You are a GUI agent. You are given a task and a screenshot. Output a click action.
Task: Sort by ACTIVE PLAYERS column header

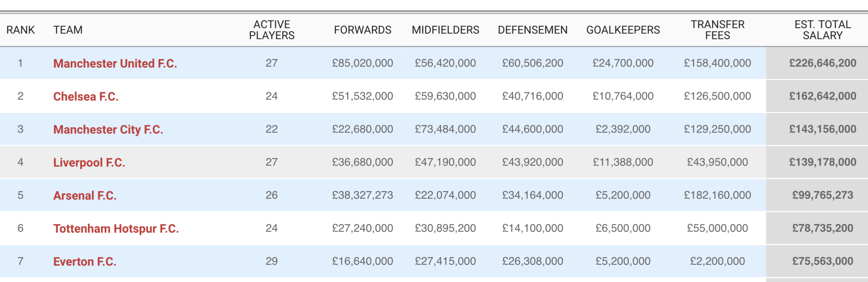272,30
